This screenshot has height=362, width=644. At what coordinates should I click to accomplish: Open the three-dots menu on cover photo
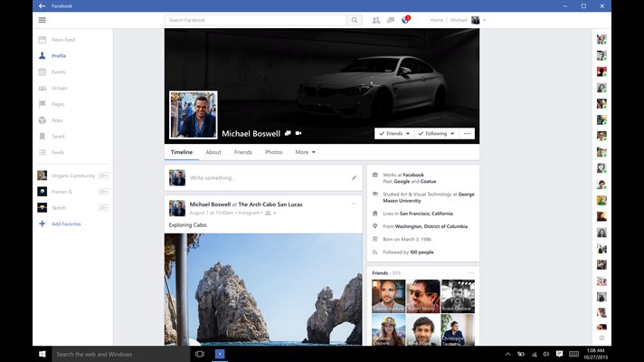pos(467,134)
